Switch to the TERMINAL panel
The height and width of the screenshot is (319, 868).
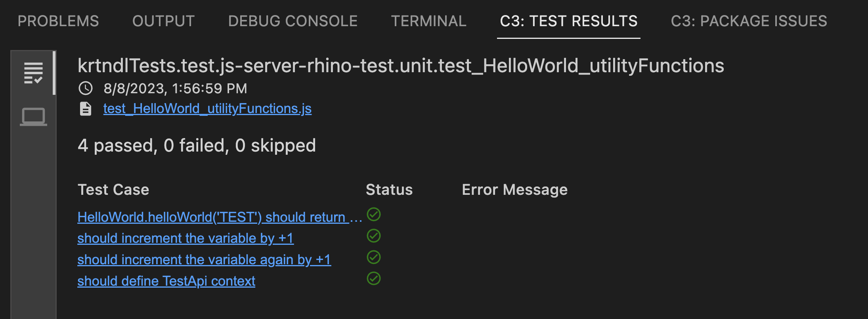(x=429, y=21)
